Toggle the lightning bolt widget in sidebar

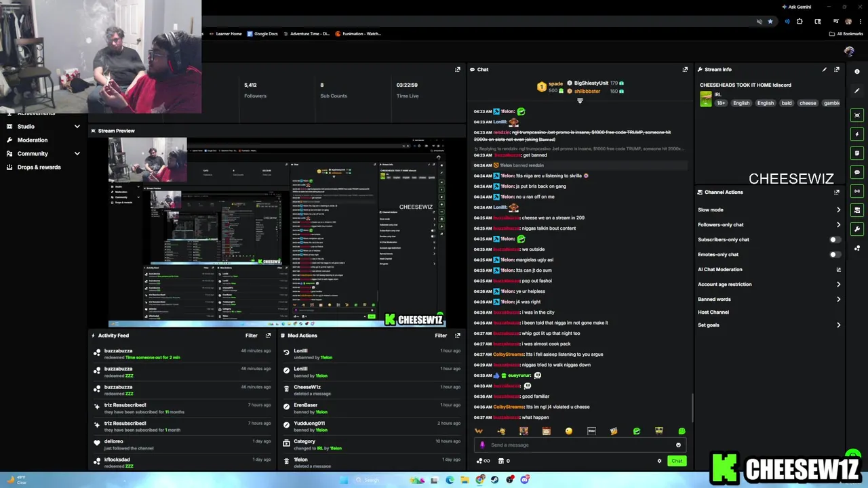tap(857, 134)
